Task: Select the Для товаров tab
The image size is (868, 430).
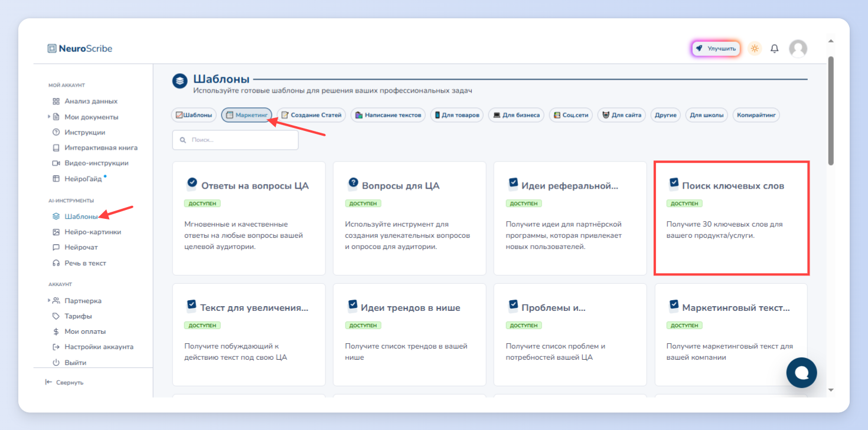Action: (x=457, y=115)
